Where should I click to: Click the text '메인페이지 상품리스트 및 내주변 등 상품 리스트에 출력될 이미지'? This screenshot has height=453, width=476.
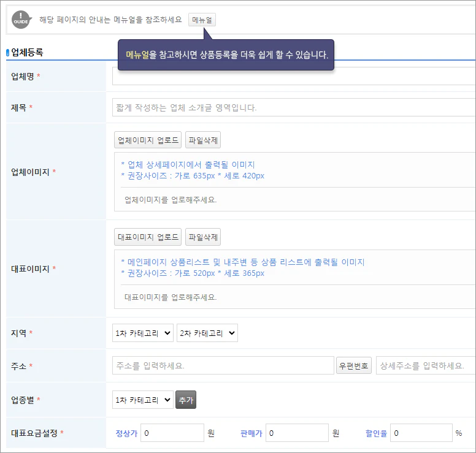pyautogui.click(x=246, y=262)
